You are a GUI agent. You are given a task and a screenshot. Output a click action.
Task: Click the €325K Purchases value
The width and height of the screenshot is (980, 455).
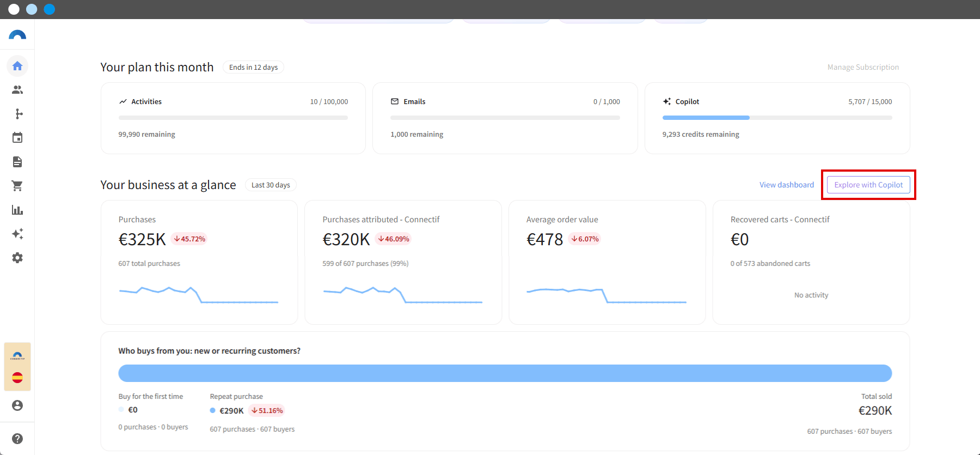click(x=142, y=239)
